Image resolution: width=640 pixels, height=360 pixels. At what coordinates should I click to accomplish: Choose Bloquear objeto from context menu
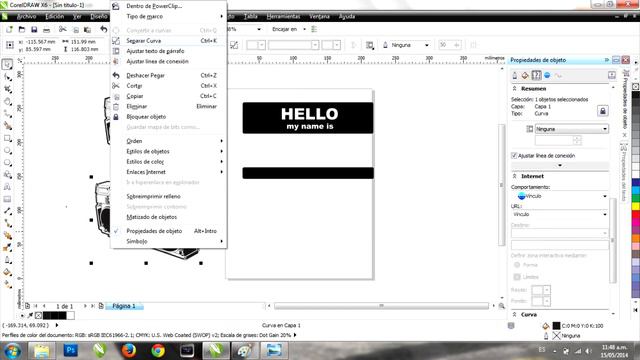169,117
